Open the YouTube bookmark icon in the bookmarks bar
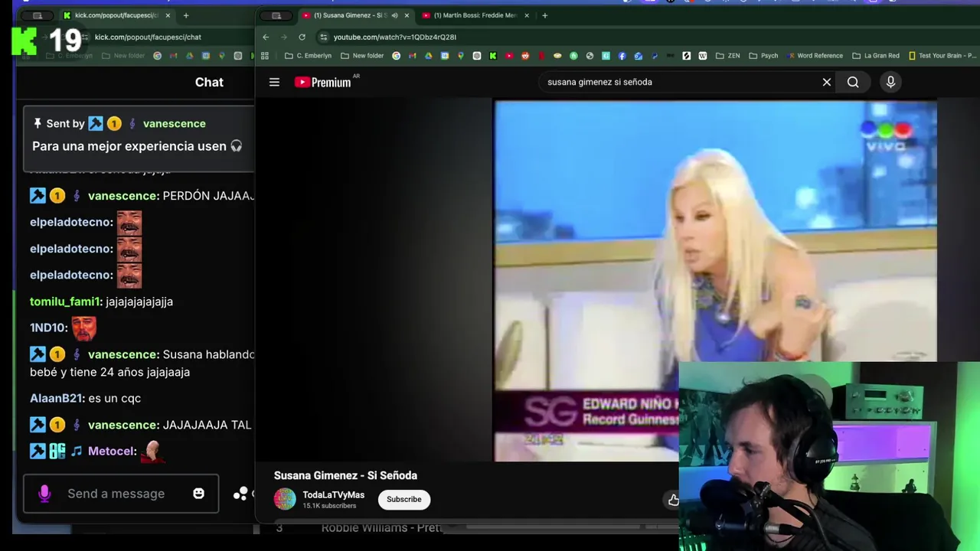 click(x=509, y=55)
